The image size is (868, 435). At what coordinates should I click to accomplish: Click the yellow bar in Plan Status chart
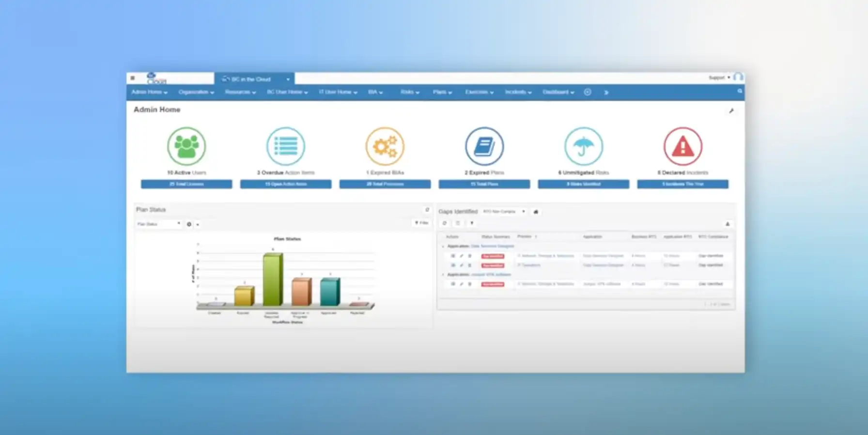click(x=244, y=296)
